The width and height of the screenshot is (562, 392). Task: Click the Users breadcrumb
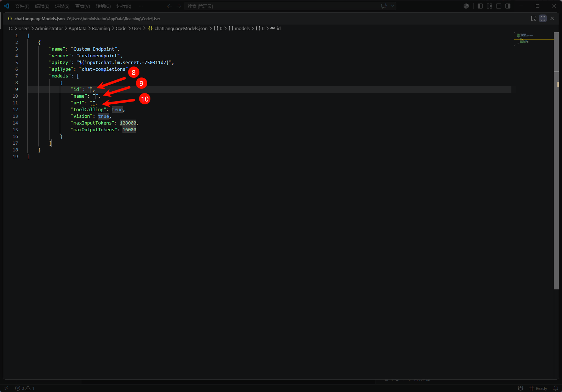(24, 28)
